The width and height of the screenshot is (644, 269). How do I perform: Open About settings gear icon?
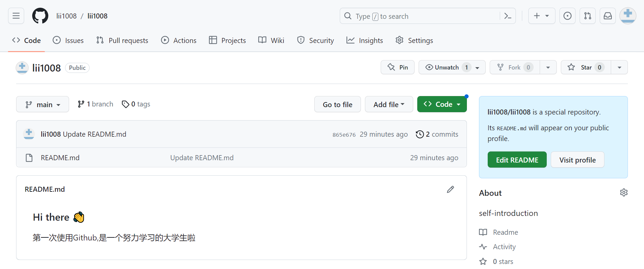click(624, 193)
